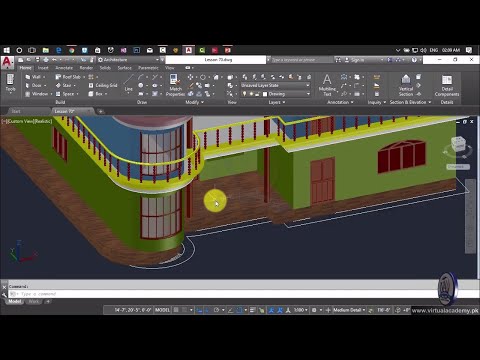Select the Roof Slab tool
This screenshot has width=480, height=360.
(68, 77)
